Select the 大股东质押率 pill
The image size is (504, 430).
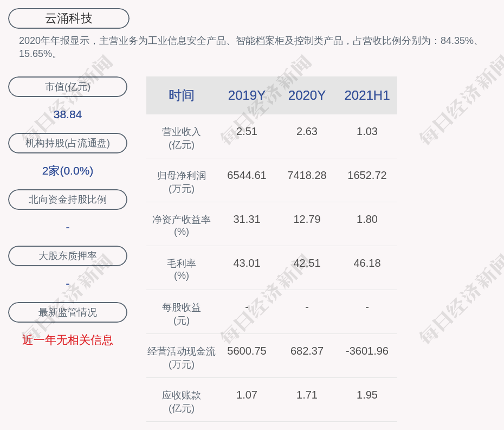click(68, 256)
